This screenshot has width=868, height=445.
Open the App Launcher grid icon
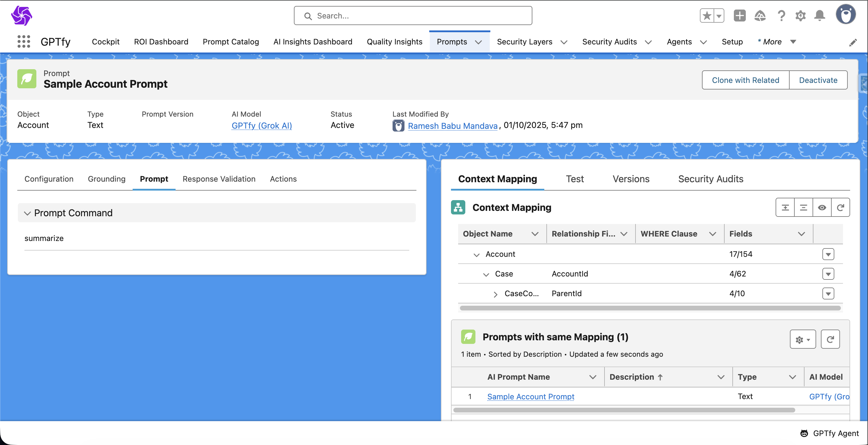[24, 41]
